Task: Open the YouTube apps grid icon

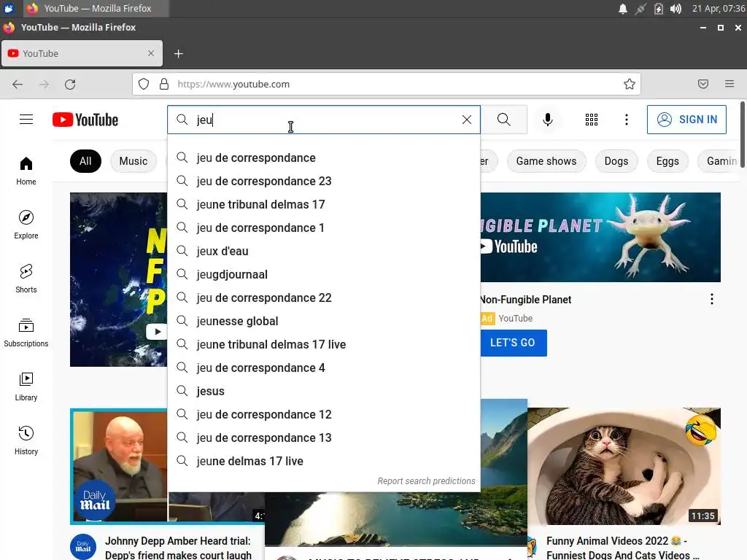Action: [x=591, y=120]
